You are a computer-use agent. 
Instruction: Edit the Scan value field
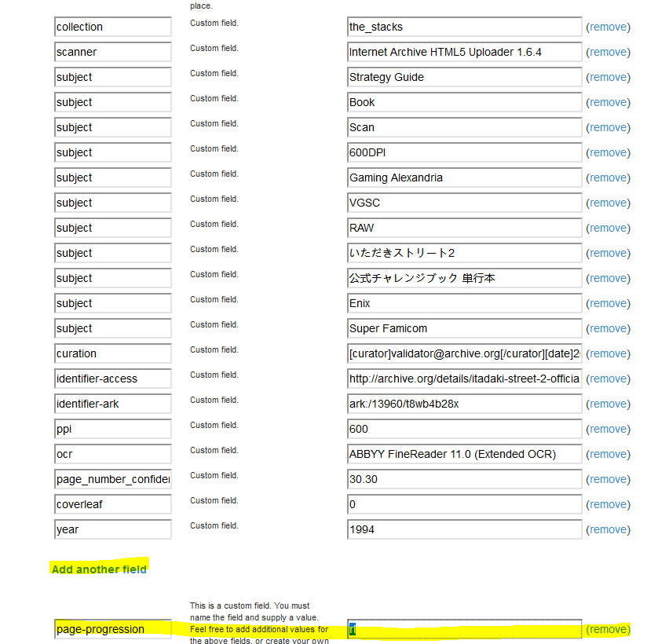465,127
